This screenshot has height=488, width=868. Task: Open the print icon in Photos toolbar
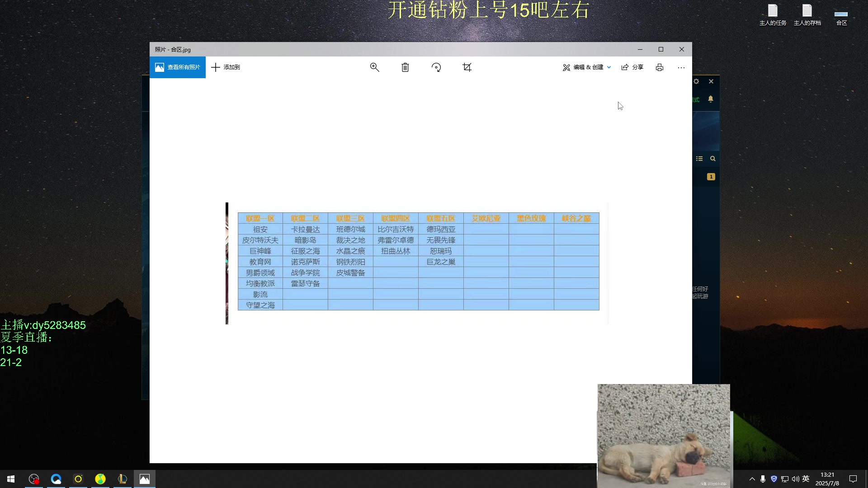point(660,67)
